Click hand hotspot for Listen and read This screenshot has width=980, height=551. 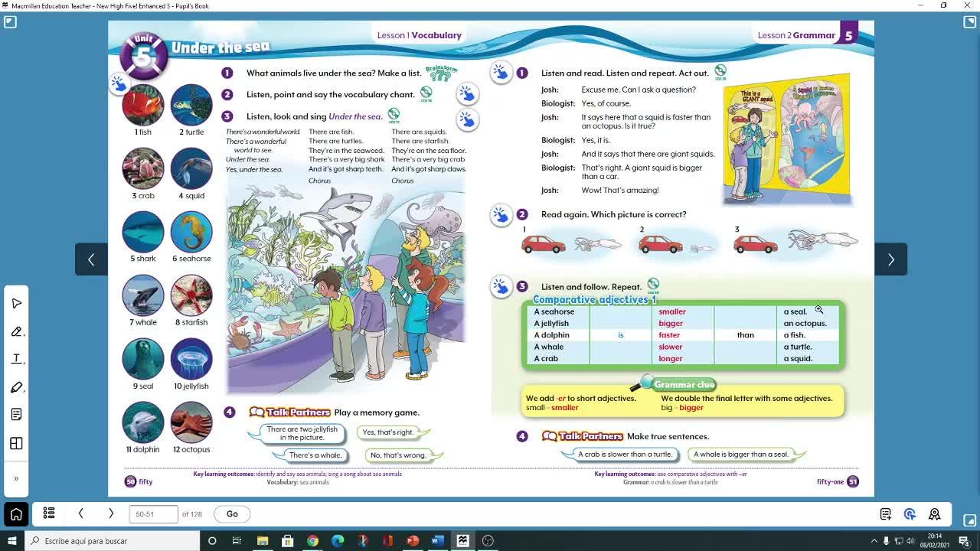point(501,72)
